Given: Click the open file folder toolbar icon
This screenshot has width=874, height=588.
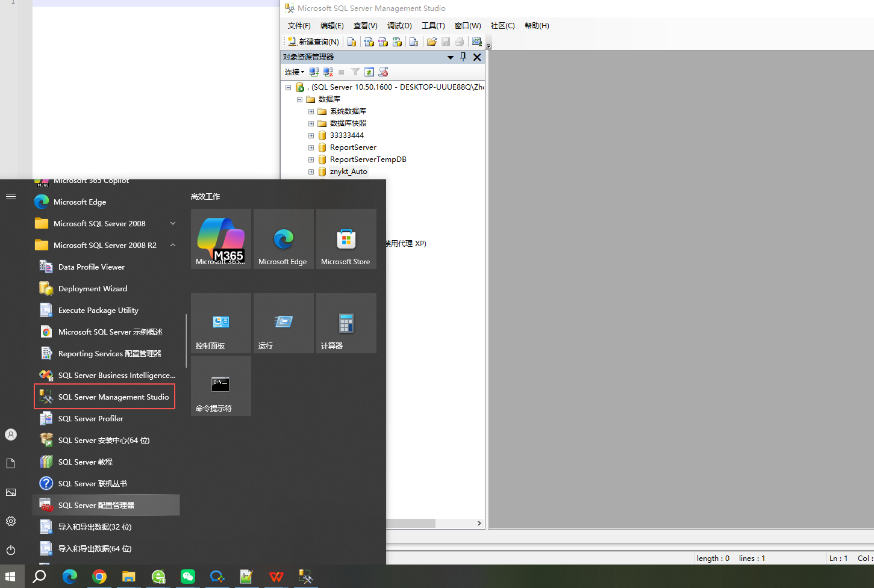Looking at the screenshot, I should point(431,42).
